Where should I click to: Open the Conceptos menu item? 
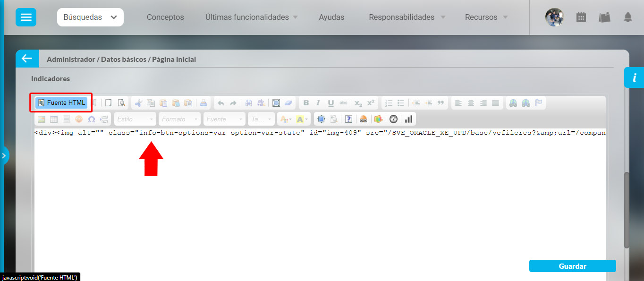click(x=165, y=17)
